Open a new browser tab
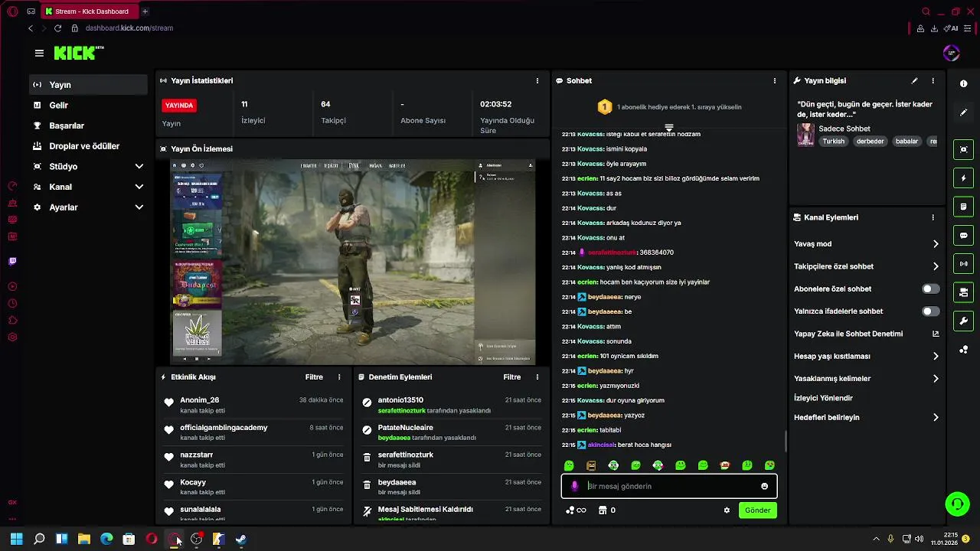 (145, 11)
